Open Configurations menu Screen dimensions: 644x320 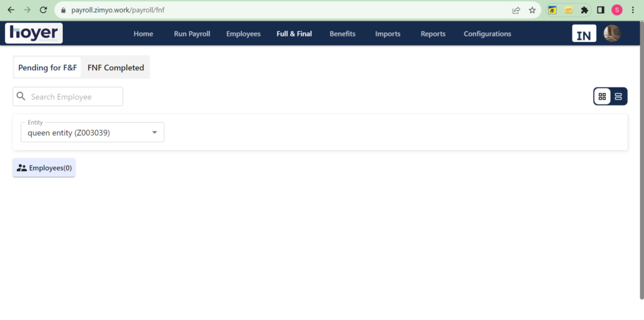click(487, 34)
